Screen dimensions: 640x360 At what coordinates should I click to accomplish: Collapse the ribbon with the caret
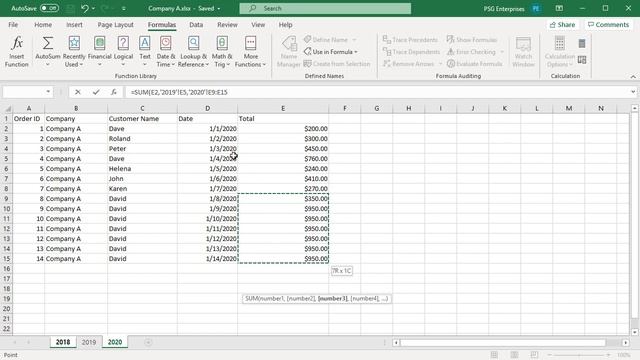[x=633, y=76]
